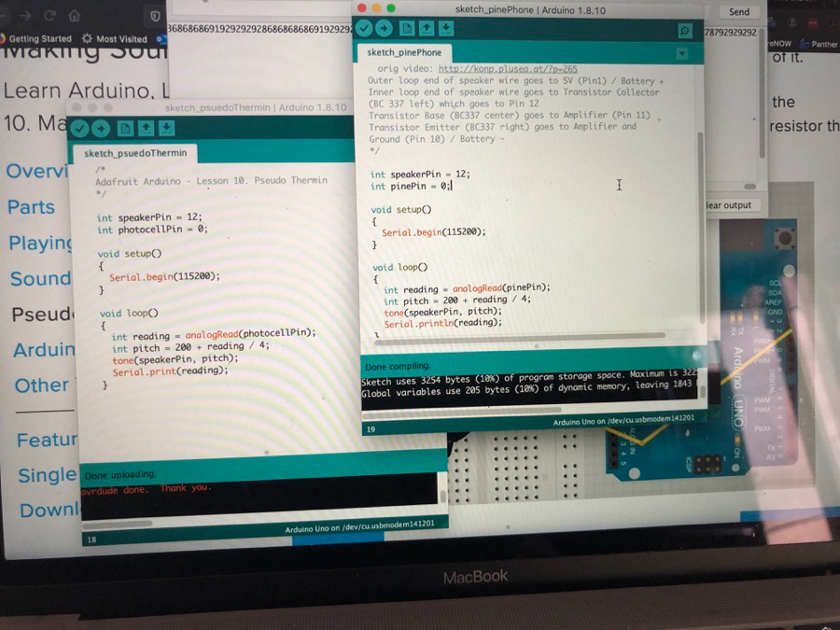Viewport: 840px width, 630px height.
Task: Reload the browser page
Action: click(x=49, y=16)
